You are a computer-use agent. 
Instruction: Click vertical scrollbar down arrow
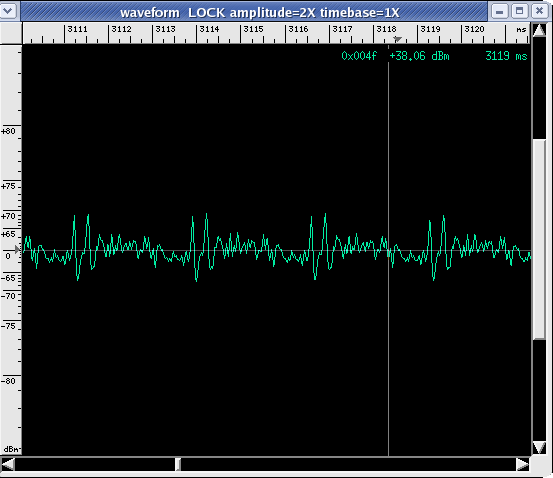coord(539,447)
